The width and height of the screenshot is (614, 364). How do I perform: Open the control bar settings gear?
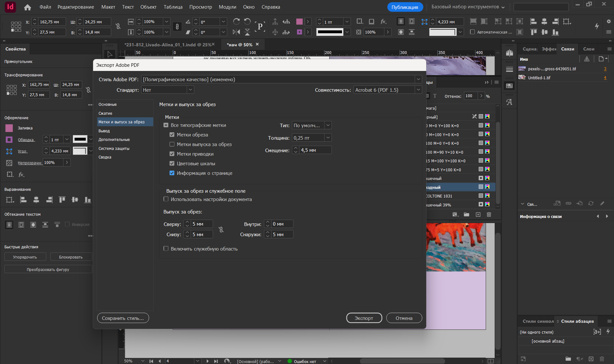coord(609,21)
